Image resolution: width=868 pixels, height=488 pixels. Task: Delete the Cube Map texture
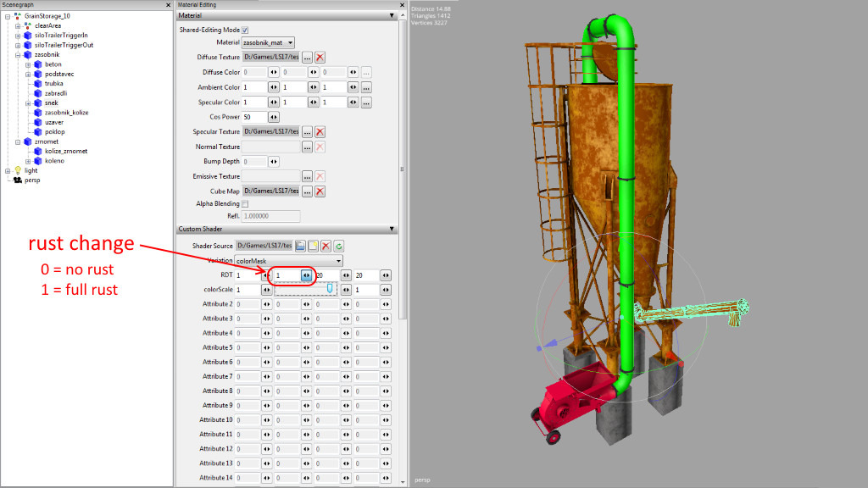click(x=320, y=191)
